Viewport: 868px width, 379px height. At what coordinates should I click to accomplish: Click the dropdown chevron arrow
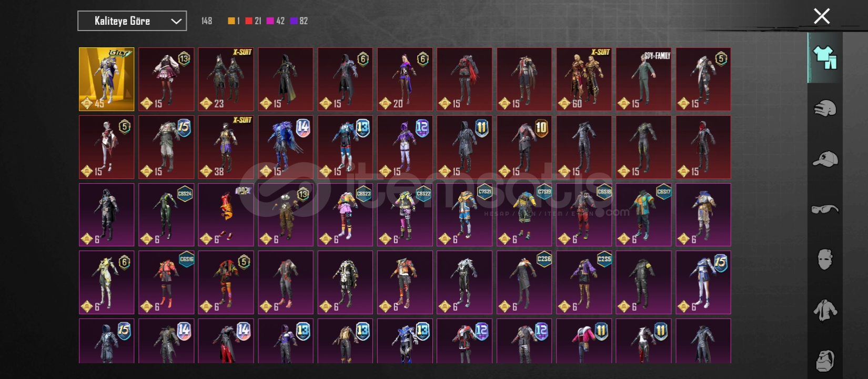click(x=176, y=21)
